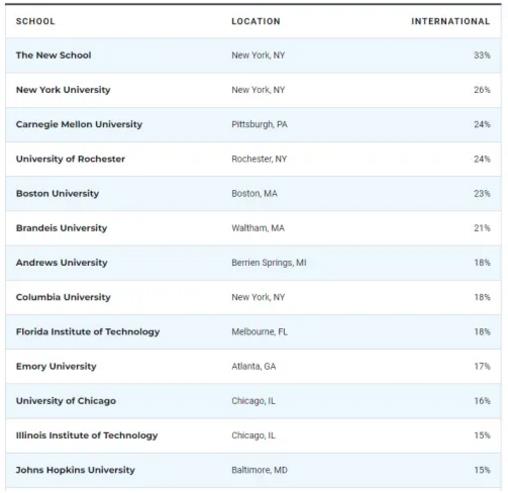Click the Pittsburgh, PA location cell
This screenshot has width=508, height=493.
(259, 124)
